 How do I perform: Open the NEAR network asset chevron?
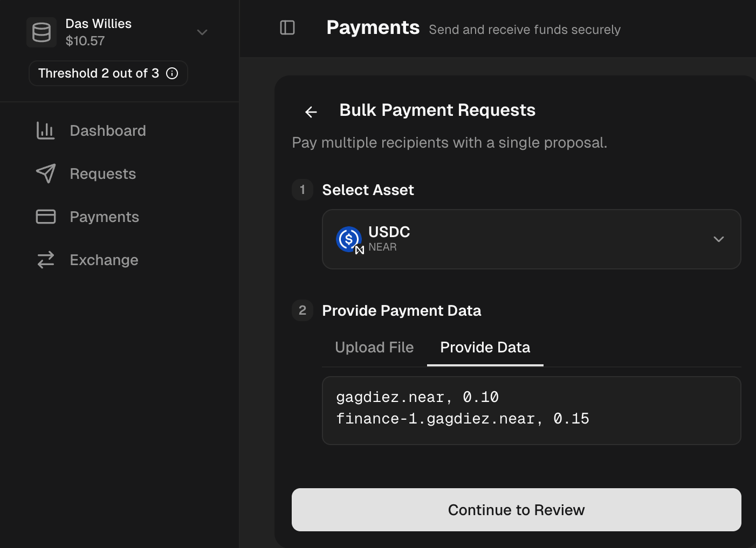719,239
